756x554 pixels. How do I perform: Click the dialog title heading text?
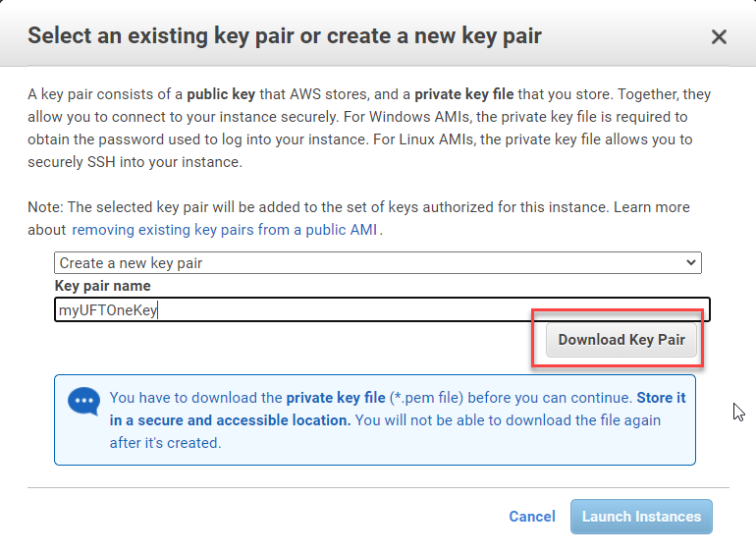(285, 35)
